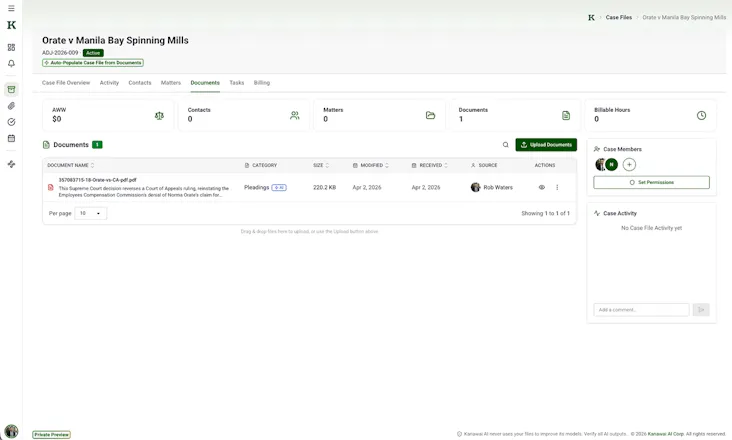732x440 pixels.
Task: Switch to Contacts tab
Action: click(x=140, y=83)
